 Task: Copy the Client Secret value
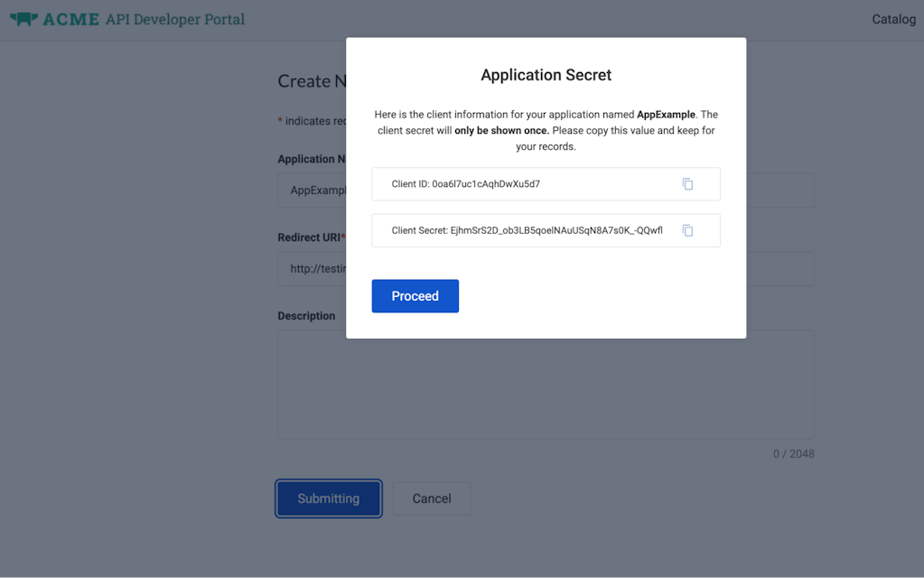tap(687, 230)
